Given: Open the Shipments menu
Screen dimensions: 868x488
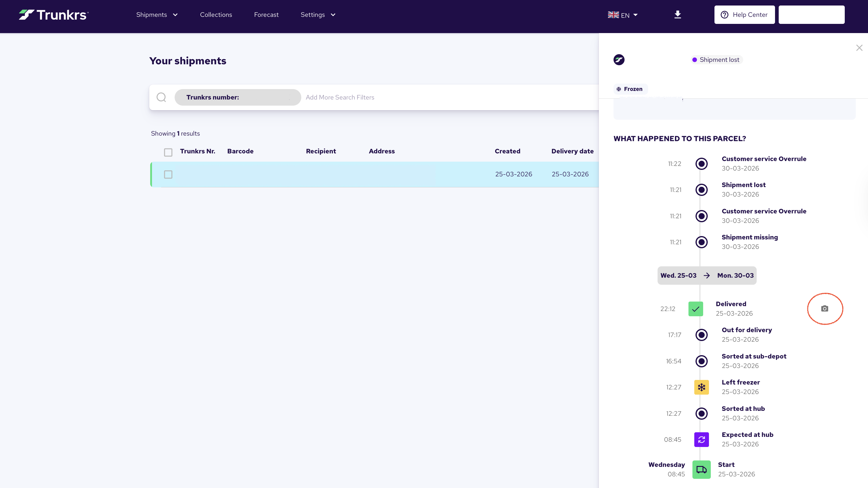Looking at the screenshot, I should click(151, 14).
